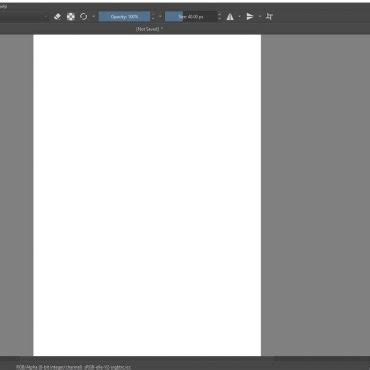Open dropdown arrow after the reload preset icon
Image resolution: width=370 pixels, height=370 pixels.
click(94, 16)
